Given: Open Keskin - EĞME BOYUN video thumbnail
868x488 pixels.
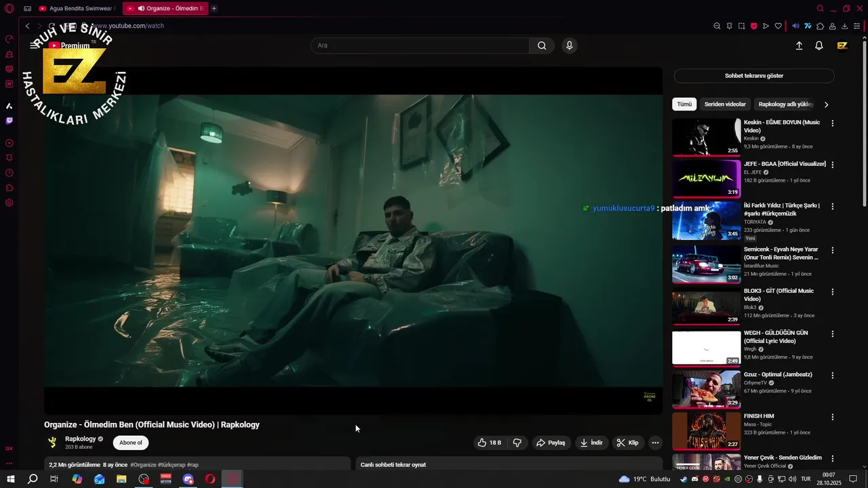Looking at the screenshot, I should pos(707,137).
